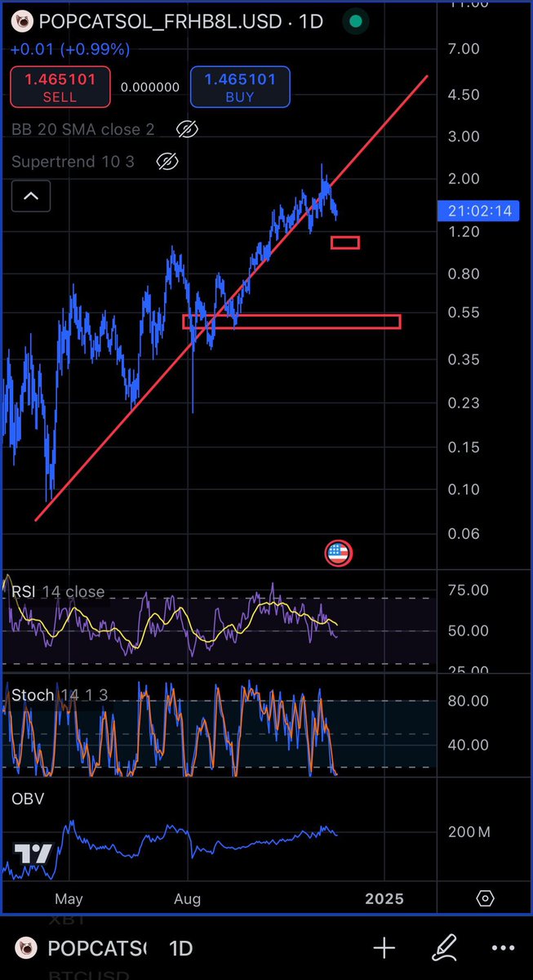Open symbol search via bottom POPCATSOL name
Image resolution: width=533 pixels, height=980 pixels.
[97, 948]
